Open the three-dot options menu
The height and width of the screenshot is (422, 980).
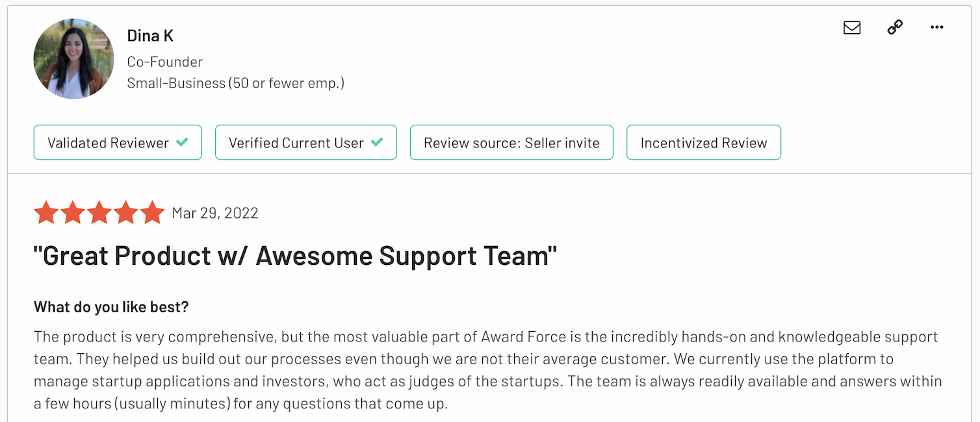[x=936, y=27]
